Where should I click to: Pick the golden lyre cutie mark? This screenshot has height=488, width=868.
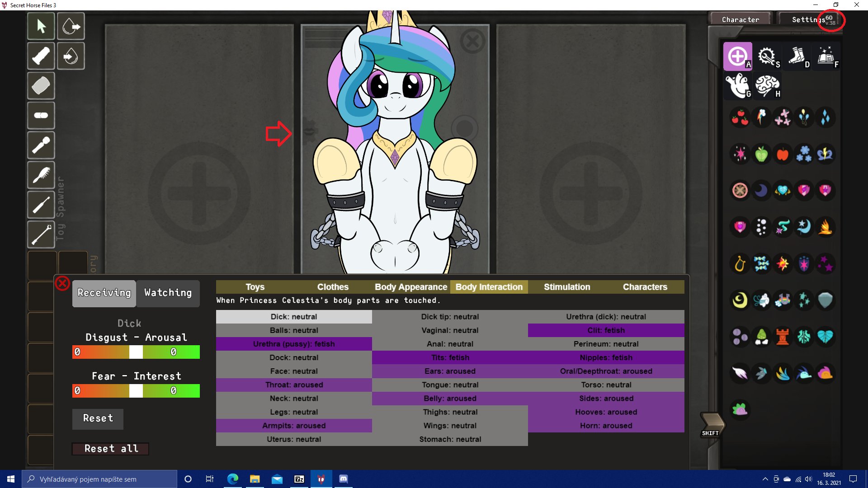click(x=740, y=263)
